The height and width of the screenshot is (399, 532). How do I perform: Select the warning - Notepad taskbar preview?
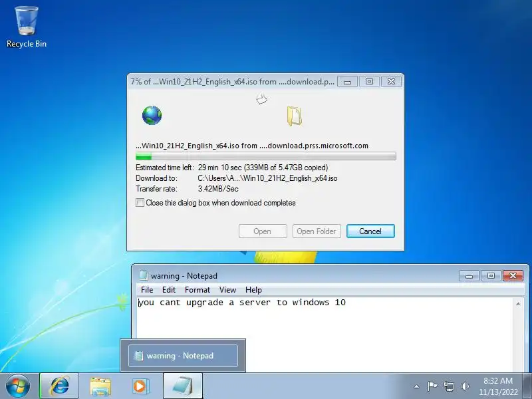[184, 356]
